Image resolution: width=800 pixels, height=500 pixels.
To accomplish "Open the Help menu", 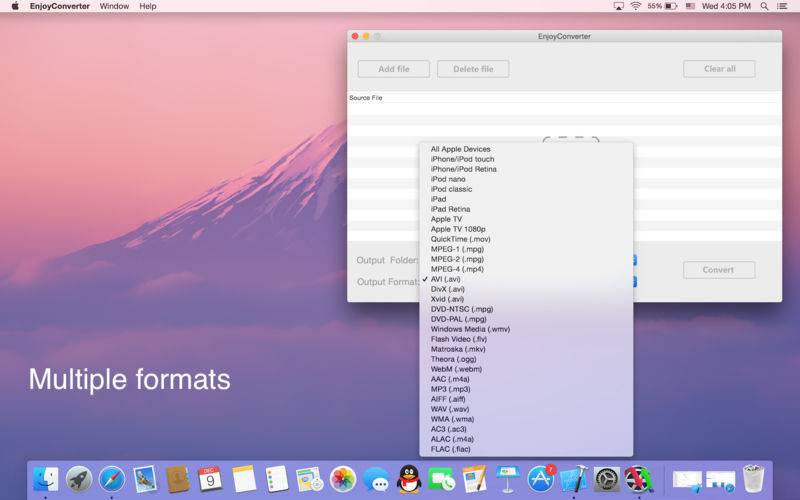I will tap(148, 6).
